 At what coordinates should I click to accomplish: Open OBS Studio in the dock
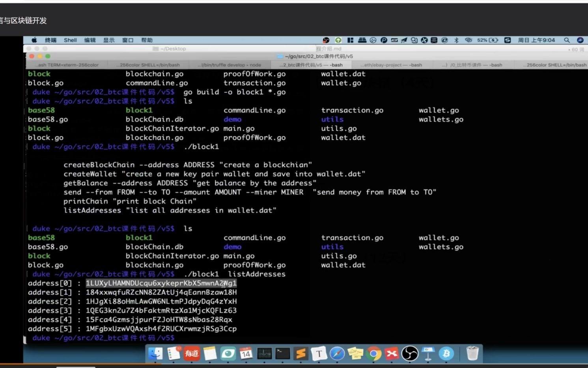410,353
